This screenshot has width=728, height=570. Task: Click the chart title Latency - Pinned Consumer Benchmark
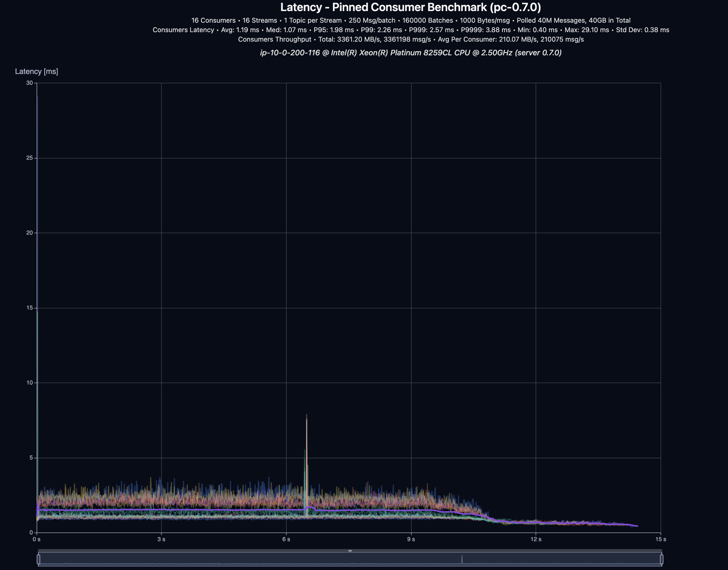[x=411, y=7]
